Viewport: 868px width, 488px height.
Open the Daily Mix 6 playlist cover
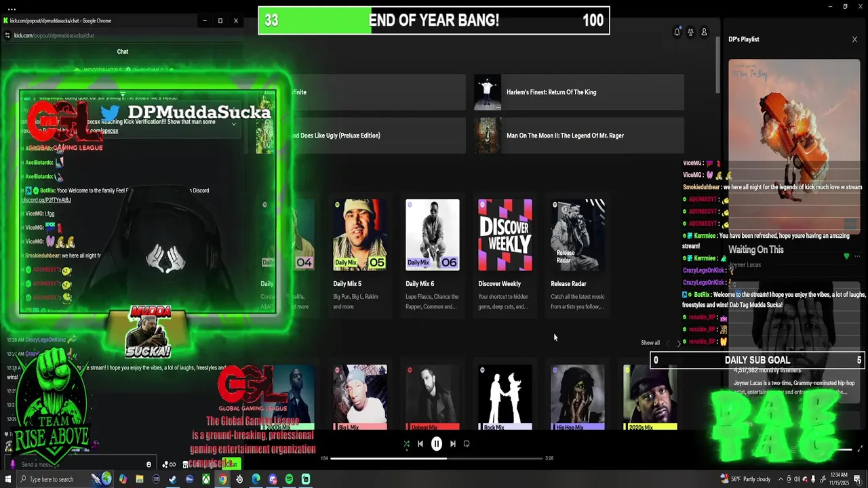pyautogui.click(x=433, y=235)
